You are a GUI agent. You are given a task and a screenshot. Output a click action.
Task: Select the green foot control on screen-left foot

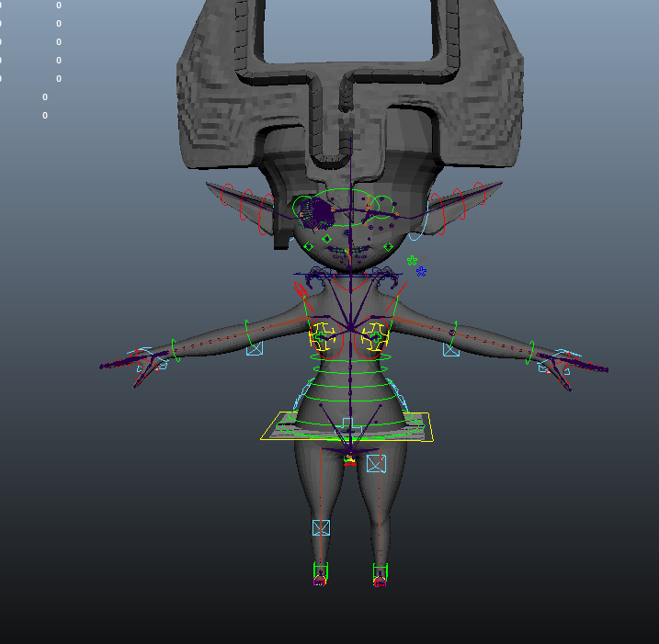pyautogui.click(x=320, y=571)
